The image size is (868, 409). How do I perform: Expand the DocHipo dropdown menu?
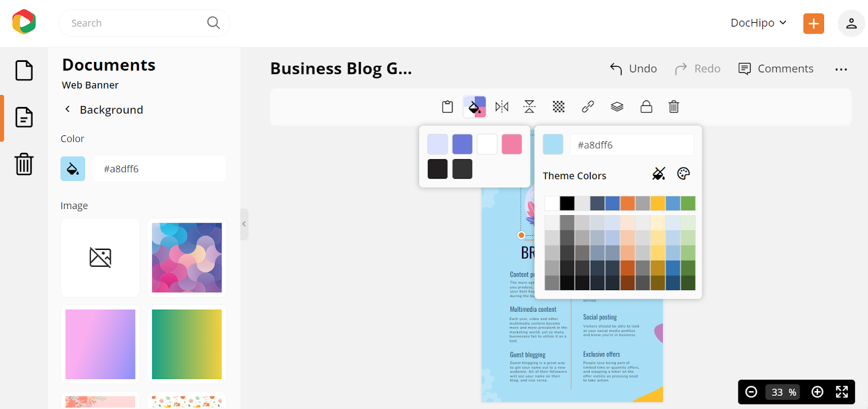tap(758, 23)
